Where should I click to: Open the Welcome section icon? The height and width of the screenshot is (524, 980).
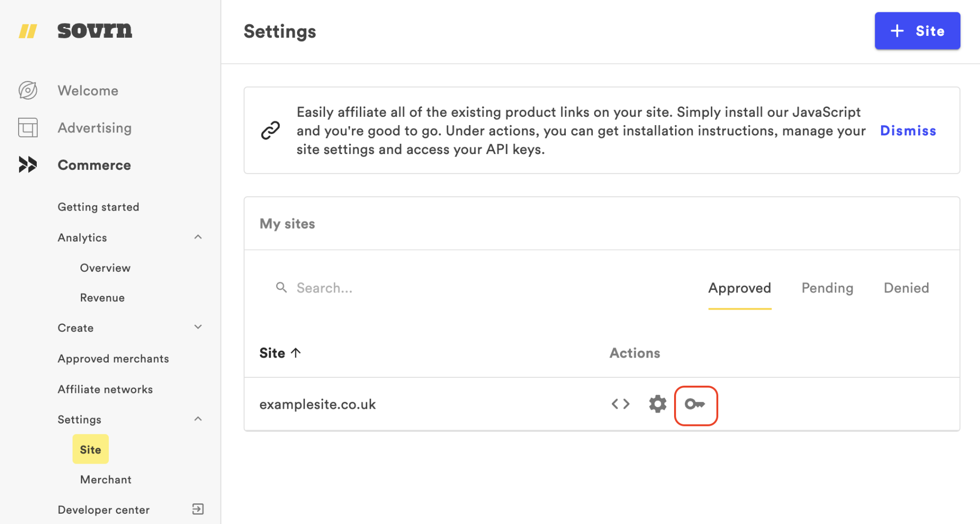[x=28, y=90]
